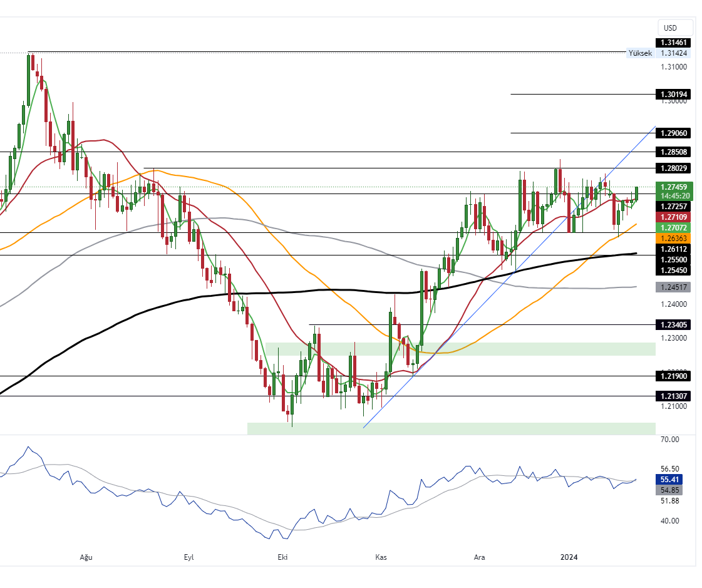Select the Yüksek high price label
The image size is (702, 588).
pos(640,53)
